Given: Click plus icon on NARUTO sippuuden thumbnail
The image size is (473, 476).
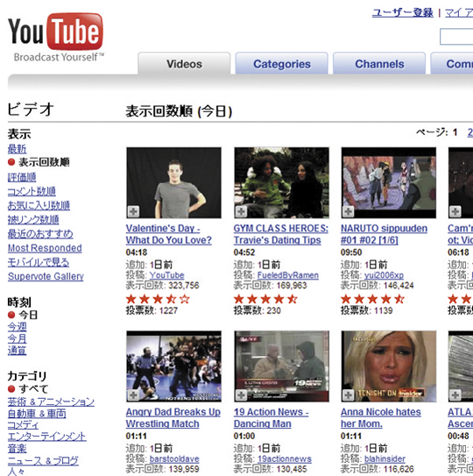Looking at the screenshot, I should [x=349, y=211].
